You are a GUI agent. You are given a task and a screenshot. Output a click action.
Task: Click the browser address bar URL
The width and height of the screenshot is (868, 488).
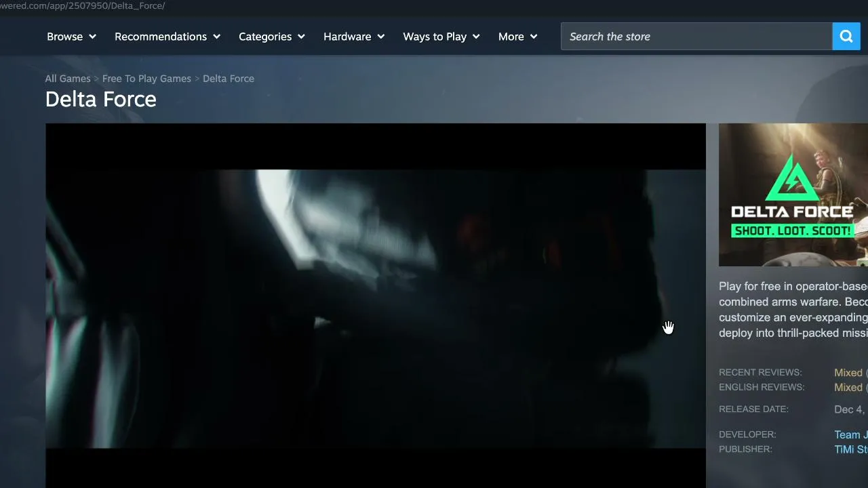83,6
